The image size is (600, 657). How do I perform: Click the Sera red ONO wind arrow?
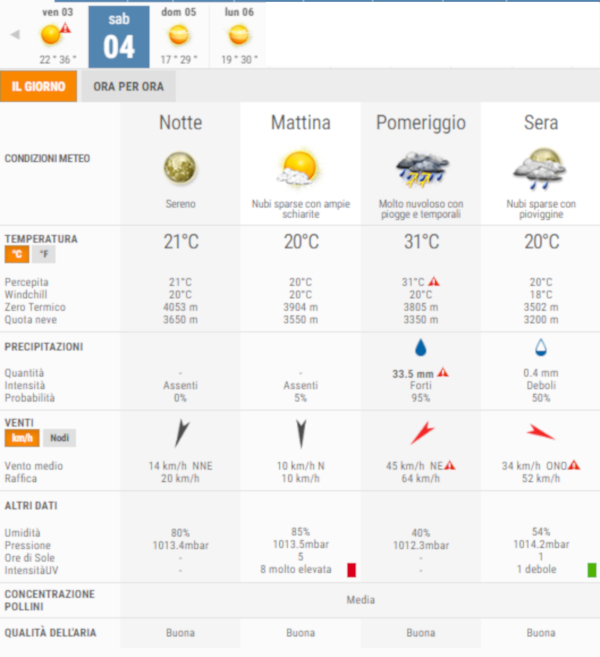click(x=541, y=432)
